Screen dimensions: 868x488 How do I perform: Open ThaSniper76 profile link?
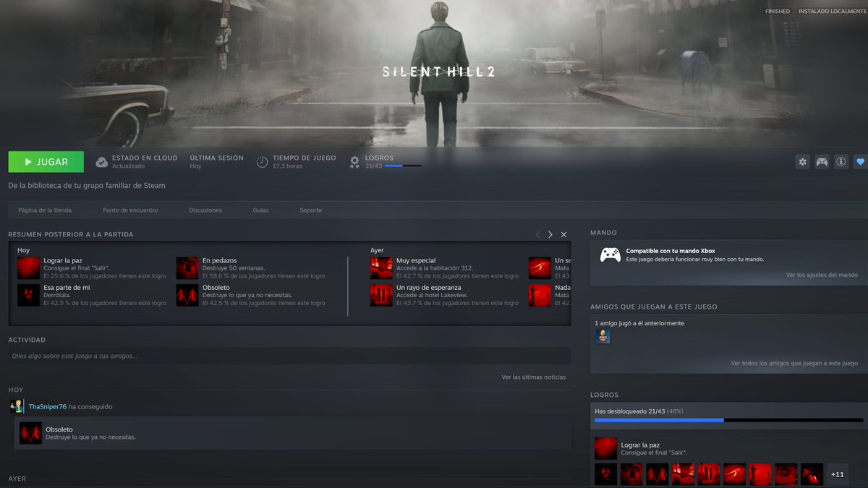click(48, 407)
